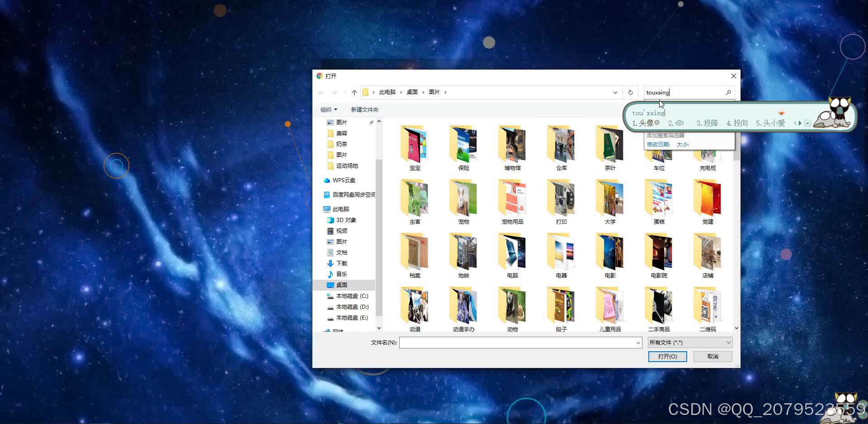Click 新建文件夹 in the toolbar
Screen dimensions: 868x424
364,109
